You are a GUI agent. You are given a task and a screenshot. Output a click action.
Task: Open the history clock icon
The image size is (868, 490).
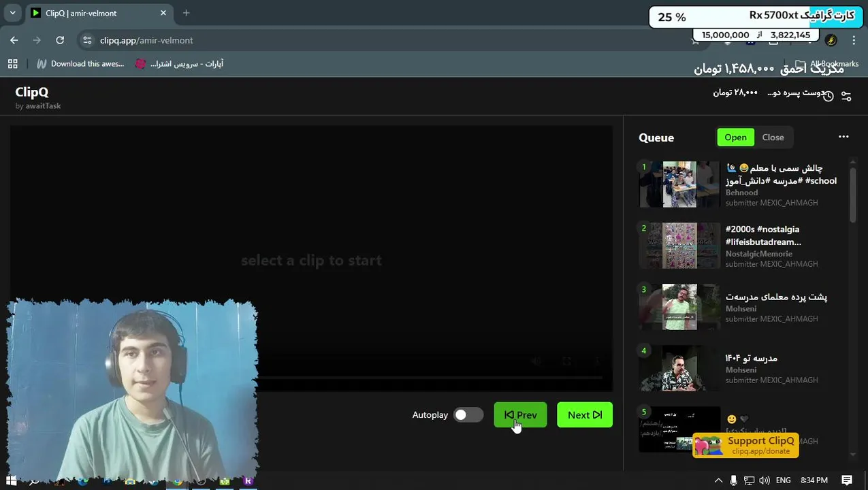tap(828, 96)
